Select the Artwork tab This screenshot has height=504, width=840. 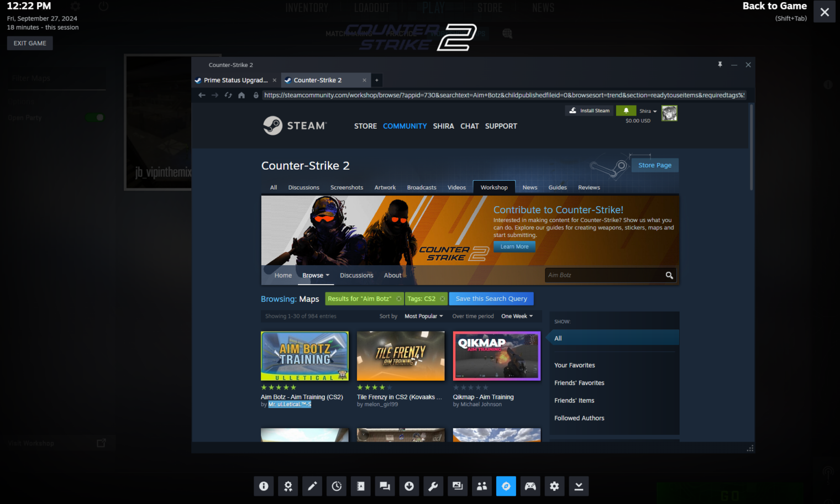click(x=385, y=187)
